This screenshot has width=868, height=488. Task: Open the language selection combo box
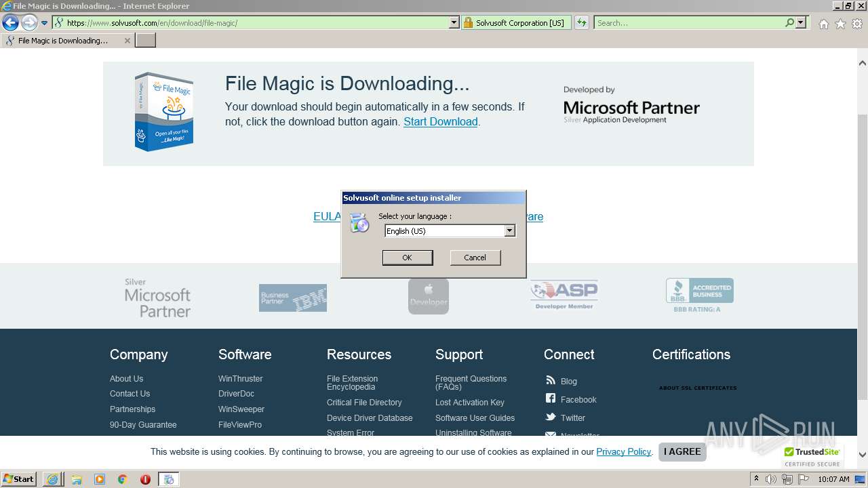click(x=450, y=231)
